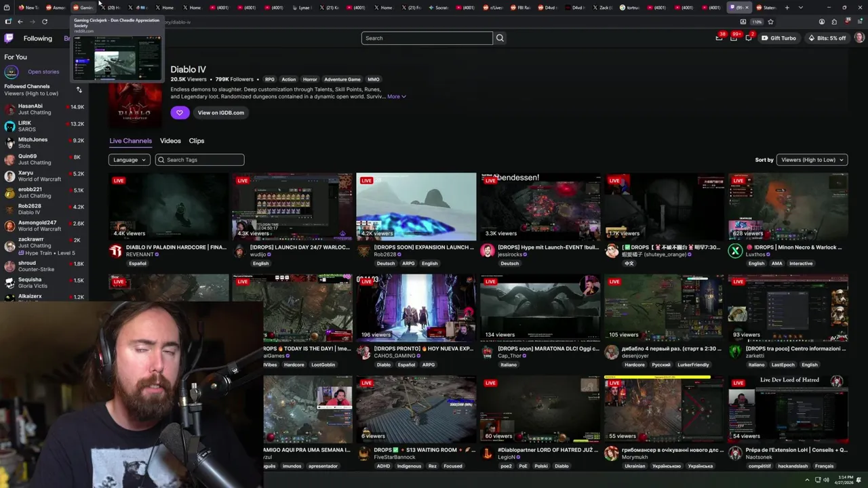Switch to the FBI Raid browser tab
Screen dimensions: 868x488
(522, 7)
